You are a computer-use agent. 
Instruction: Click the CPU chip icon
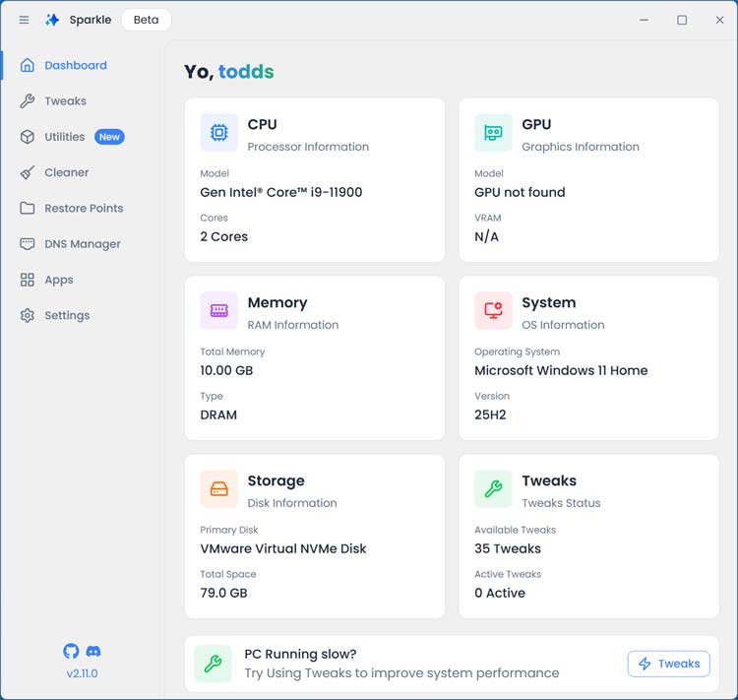pos(218,132)
